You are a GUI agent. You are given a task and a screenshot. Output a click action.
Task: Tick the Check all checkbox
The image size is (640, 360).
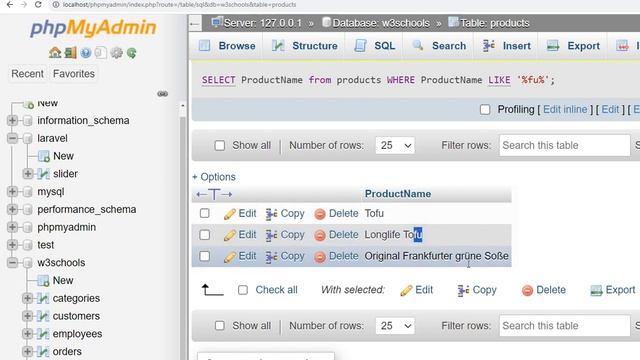point(243,290)
